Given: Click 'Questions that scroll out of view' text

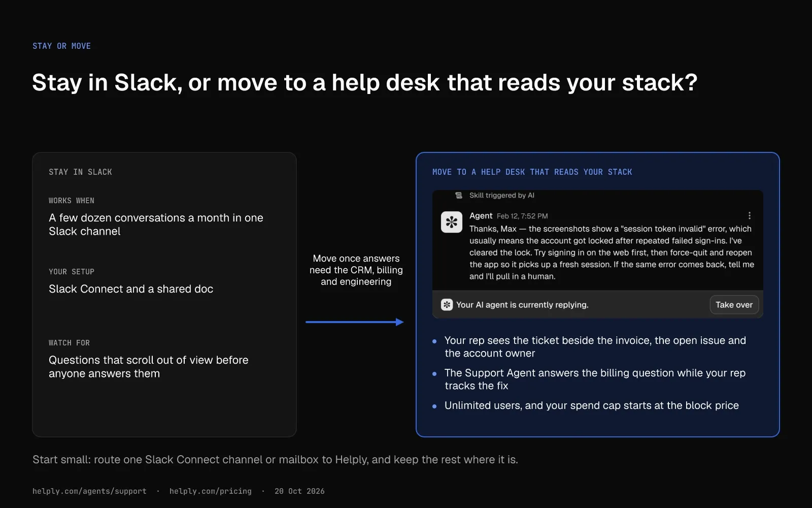Looking at the screenshot, I should coord(149,367).
